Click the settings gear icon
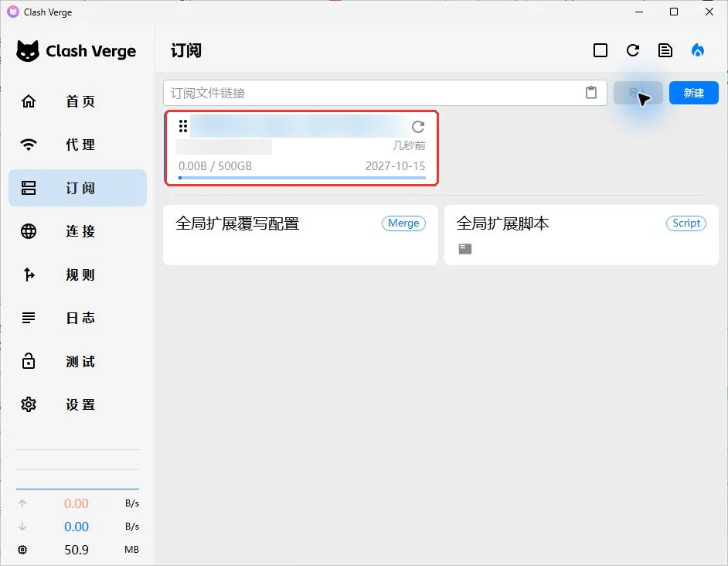This screenshot has height=566, width=728. pos(29,404)
